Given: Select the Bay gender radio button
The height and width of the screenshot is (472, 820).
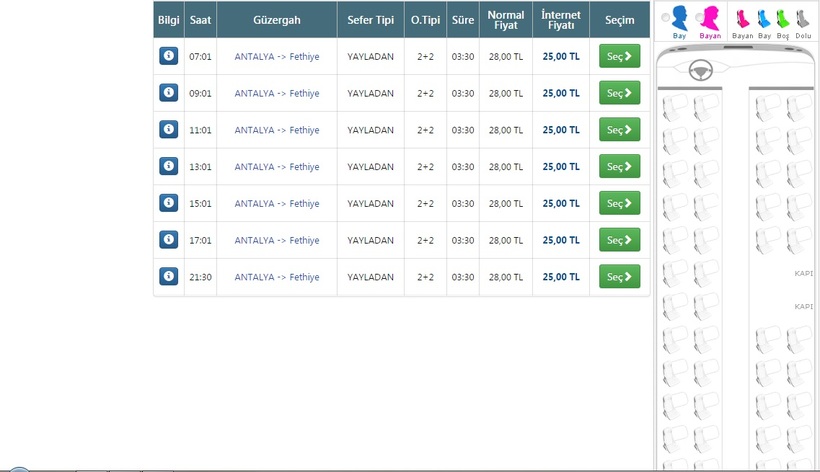Looking at the screenshot, I should (666, 18).
